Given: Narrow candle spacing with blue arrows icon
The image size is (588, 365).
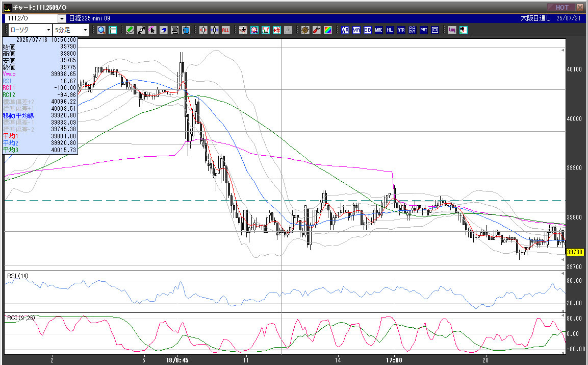Looking at the screenshot, I should tap(214, 30).
